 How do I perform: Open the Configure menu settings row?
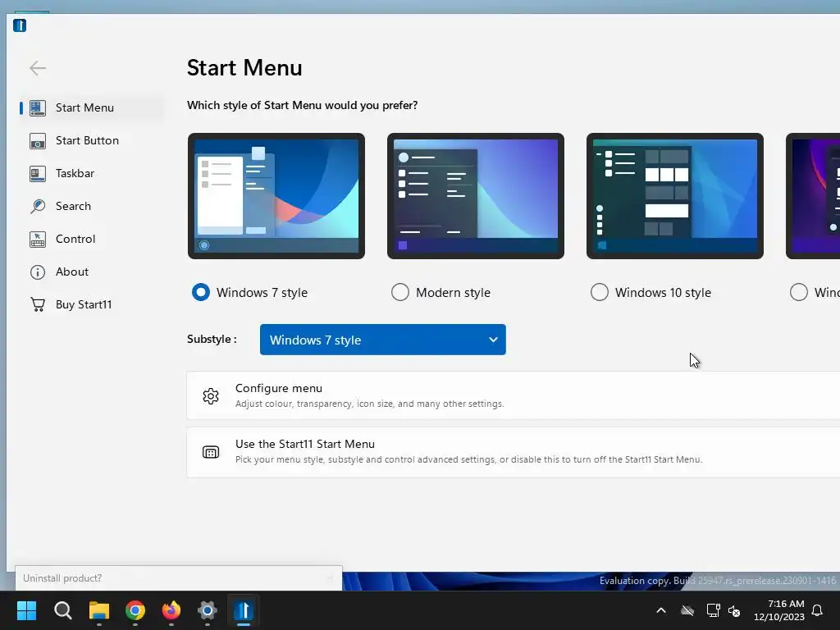pos(514,395)
